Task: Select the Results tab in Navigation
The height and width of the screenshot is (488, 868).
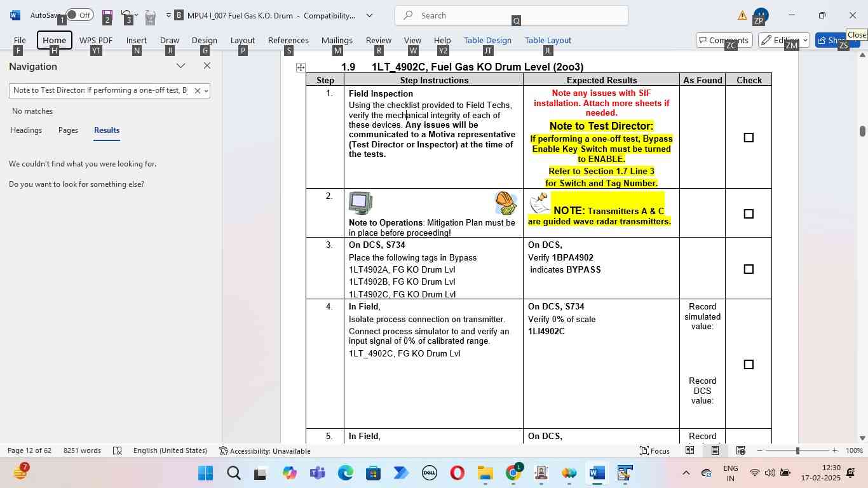Action: [x=107, y=130]
